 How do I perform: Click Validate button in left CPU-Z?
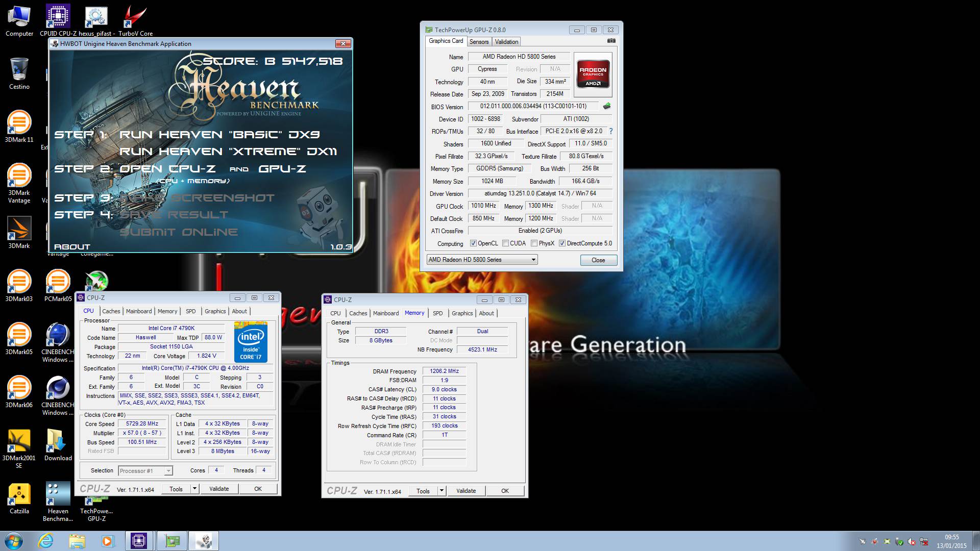pos(219,489)
